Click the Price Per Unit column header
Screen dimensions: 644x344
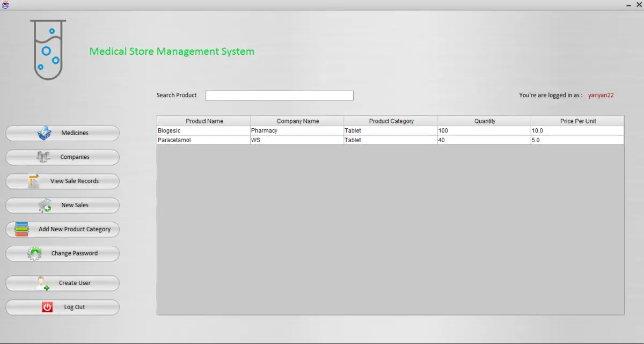[577, 120]
